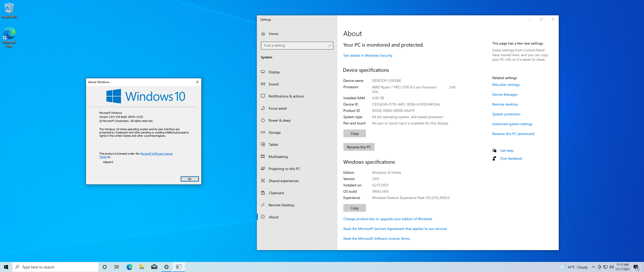Viewport: 644px width, 272px height.
Task: Open See details in Windows Security link
Action: (368, 55)
